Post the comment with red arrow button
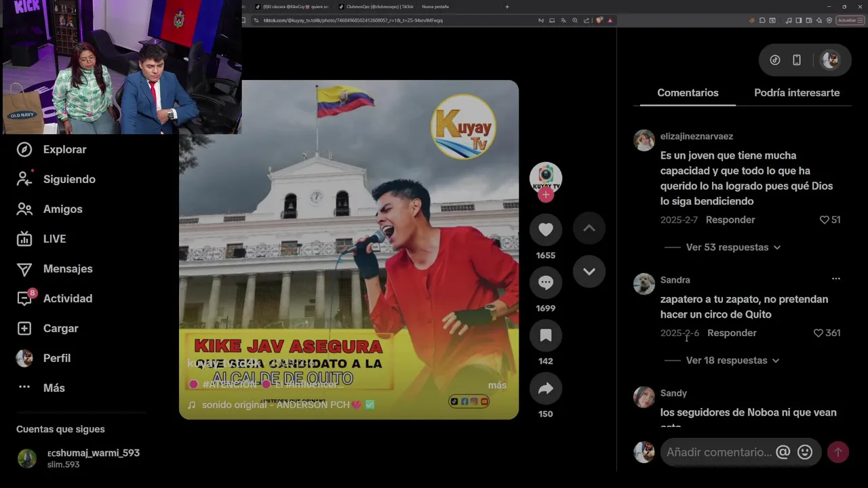This screenshot has width=868, height=488. point(837,452)
